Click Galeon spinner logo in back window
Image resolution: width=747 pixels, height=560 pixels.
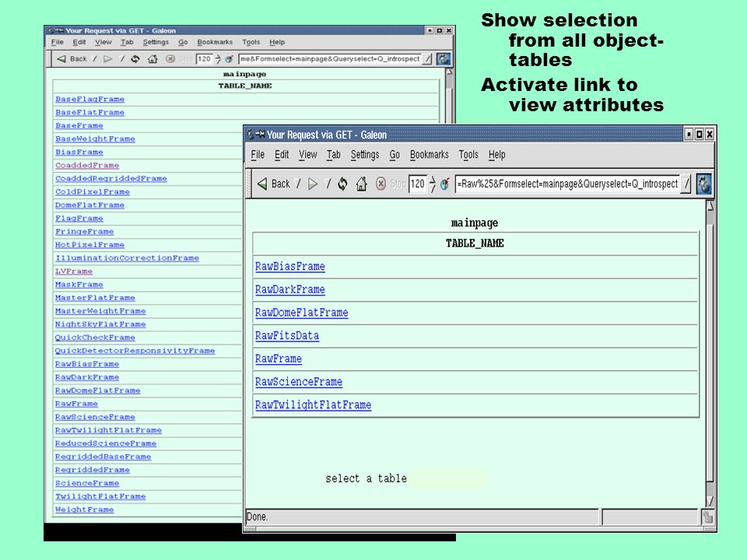point(444,59)
